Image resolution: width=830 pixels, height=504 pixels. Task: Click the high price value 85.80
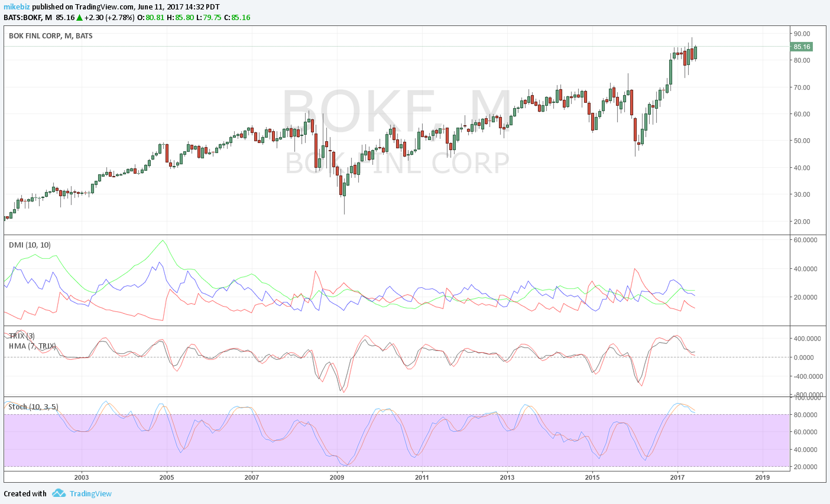coord(184,17)
